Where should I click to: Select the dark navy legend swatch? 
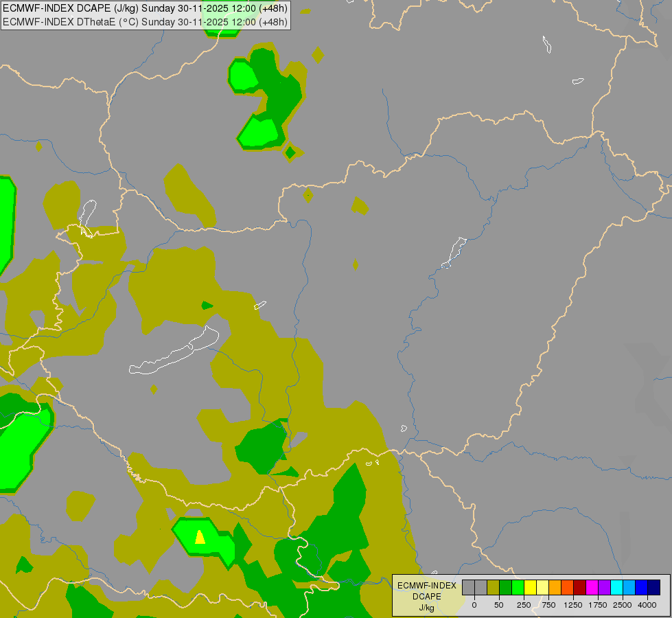click(653, 587)
